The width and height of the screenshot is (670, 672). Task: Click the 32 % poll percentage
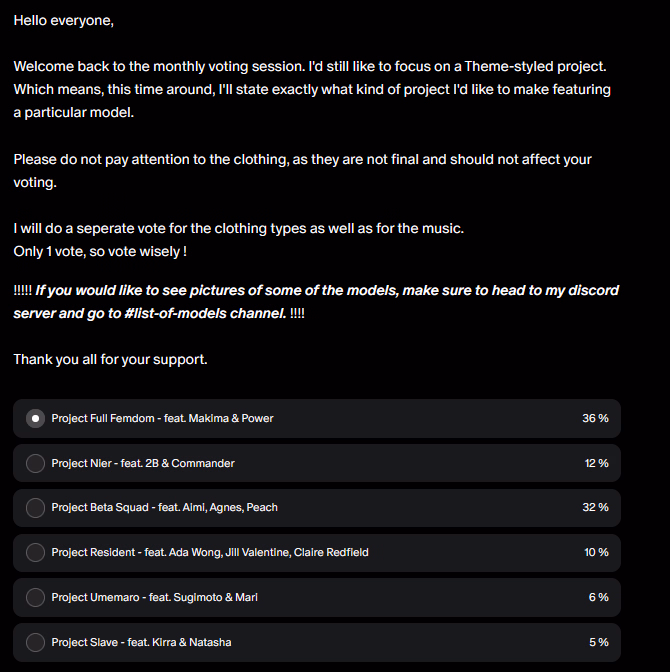[595, 507]
